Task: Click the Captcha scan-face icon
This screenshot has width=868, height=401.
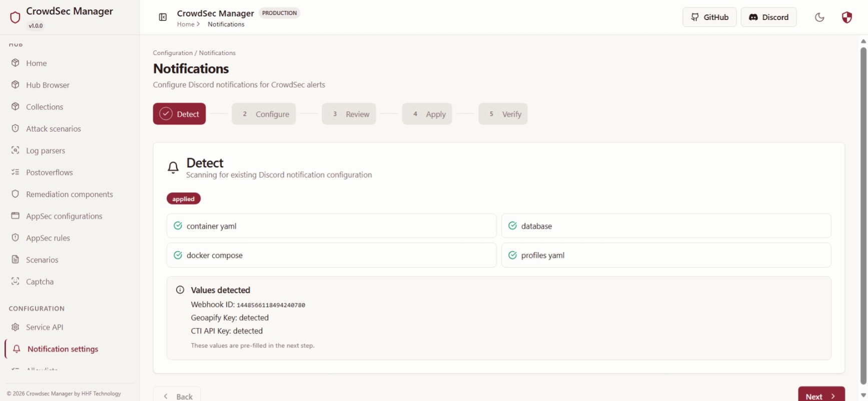Action: coord(16,281)
